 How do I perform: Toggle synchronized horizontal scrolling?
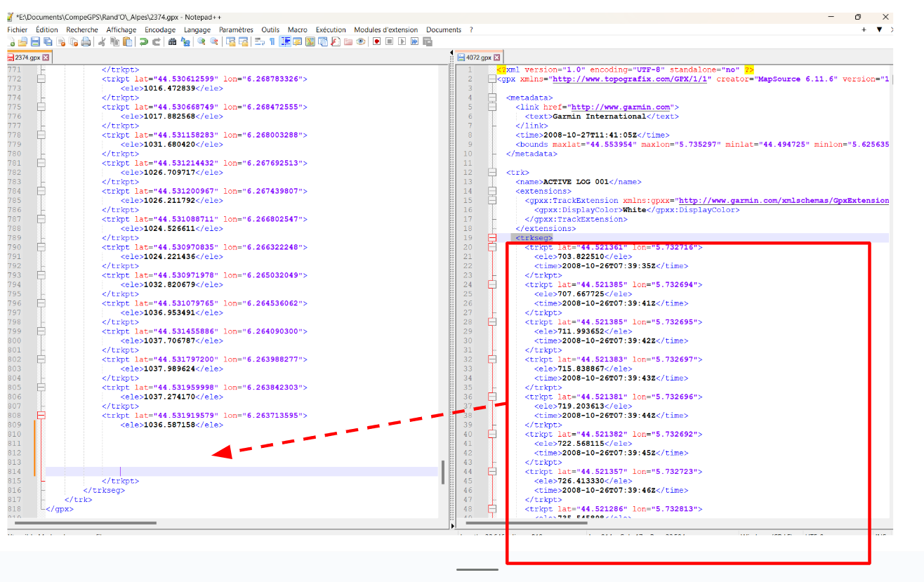(242, 41)
